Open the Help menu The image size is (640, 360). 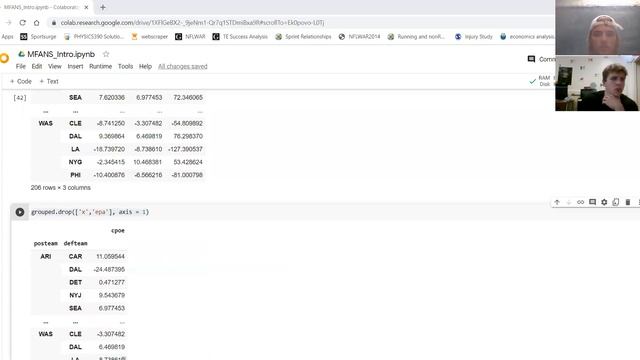pyautogui.click(x=145, y=67)
